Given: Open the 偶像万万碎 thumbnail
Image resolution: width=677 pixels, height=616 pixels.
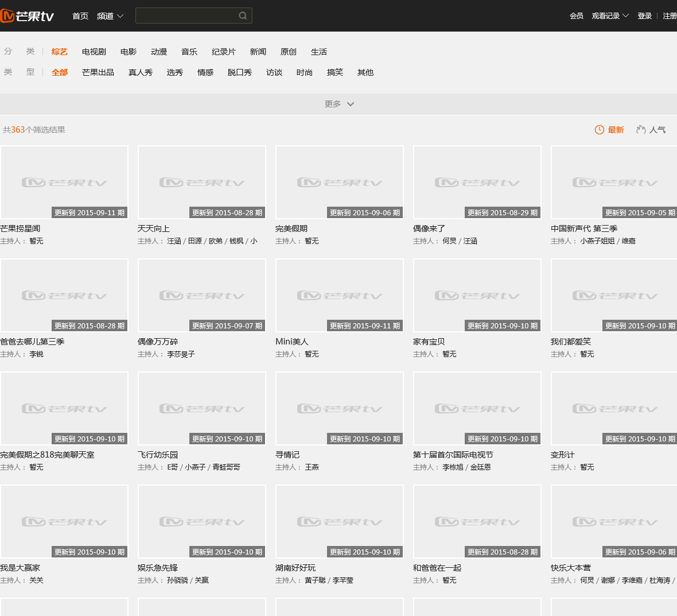Looking at the screenshot, I should click(201, 296).
